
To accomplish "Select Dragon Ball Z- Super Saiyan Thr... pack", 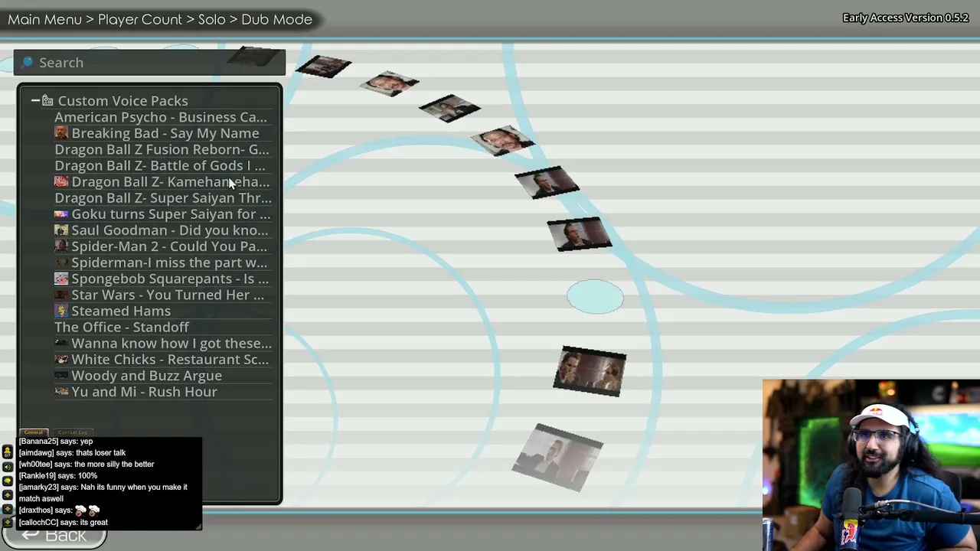I will pyautogui.click(x=163, y=198).
